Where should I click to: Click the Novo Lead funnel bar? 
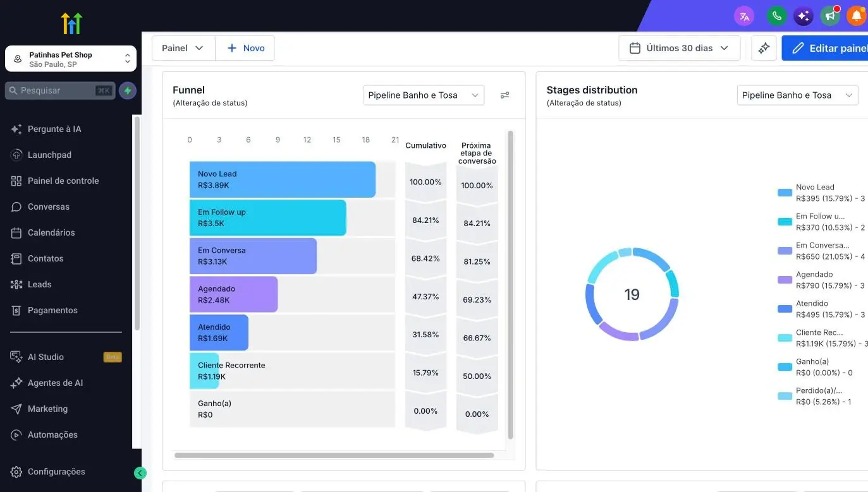tap(283, 179)
